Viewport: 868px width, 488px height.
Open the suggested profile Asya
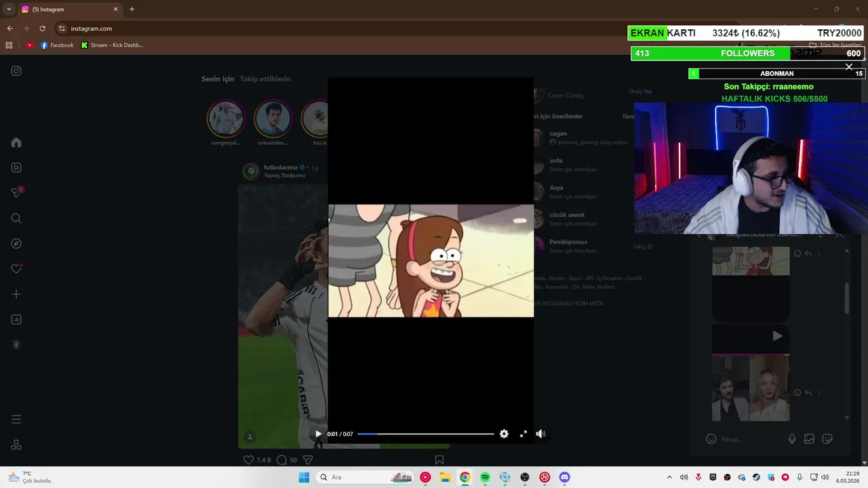point(556,188)
